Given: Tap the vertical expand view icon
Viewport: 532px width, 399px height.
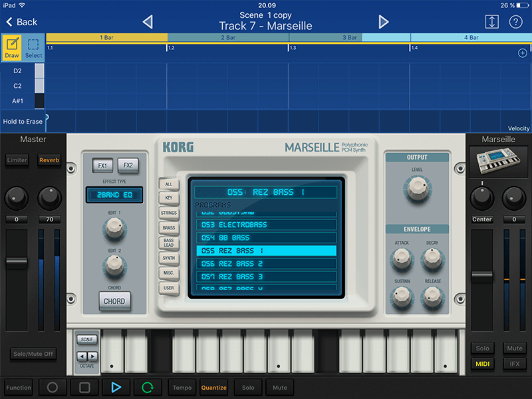Looking at the screenshot, I should click(491, 22).
